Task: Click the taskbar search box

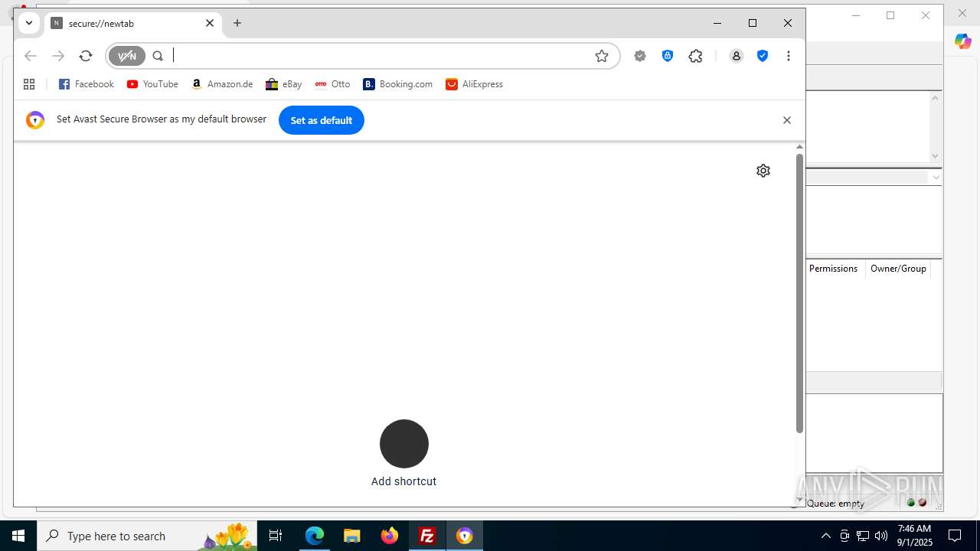Action: (x=147, y=536)
